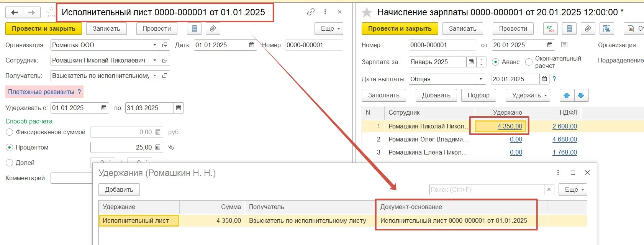
Task: Open three-dot menu of Исполнительный лист form
Action: click(x=325, y=12)
